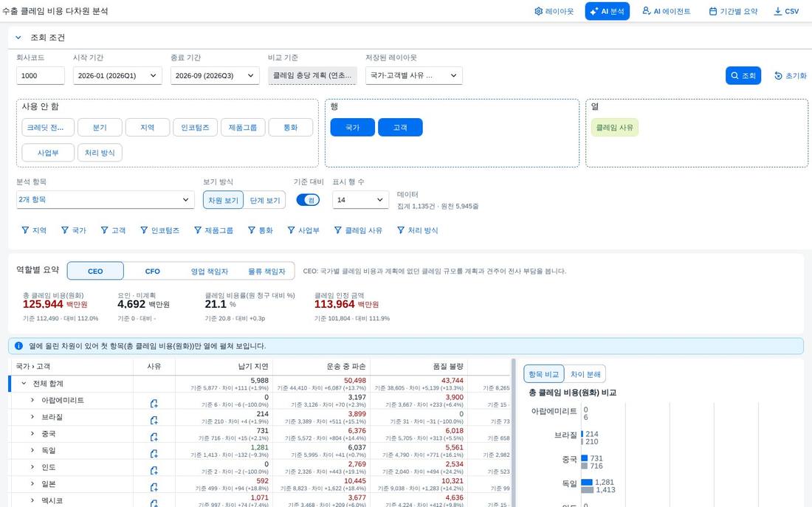812x507 pixels.
Task: Open the 시작 기간 dropdown
Action: pos(117,75)
